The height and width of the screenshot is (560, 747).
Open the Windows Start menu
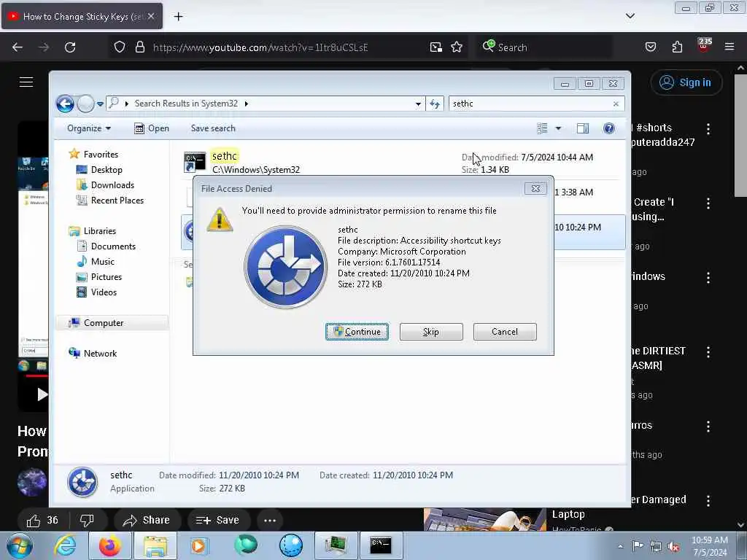click(x=19, y=545)
